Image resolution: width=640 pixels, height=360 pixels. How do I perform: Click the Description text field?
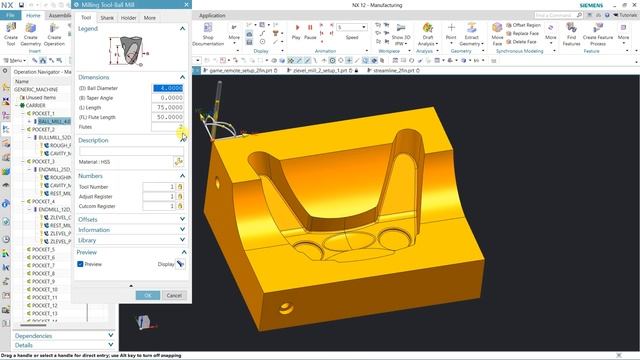tap(131, 151)
